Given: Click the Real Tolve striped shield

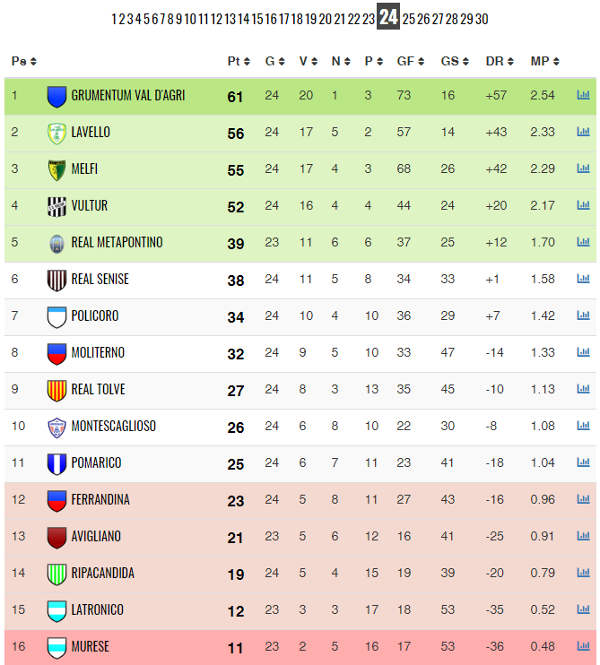Looking at the screenshot, I should pyautogui.click(x=56, y=391).
